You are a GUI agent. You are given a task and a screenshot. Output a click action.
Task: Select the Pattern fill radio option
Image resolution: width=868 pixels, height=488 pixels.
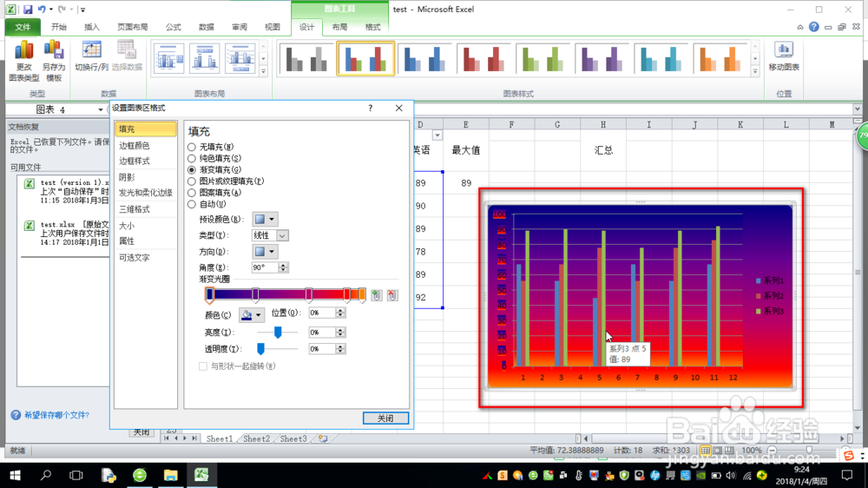click(192, 193)
